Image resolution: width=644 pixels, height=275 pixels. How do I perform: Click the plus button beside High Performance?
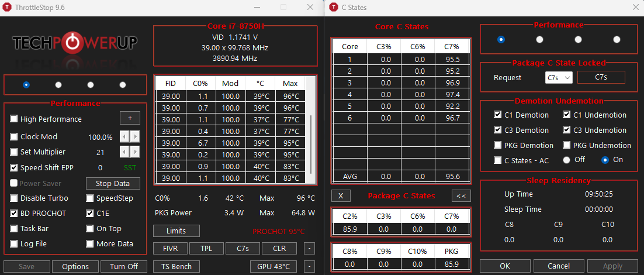click(130, 118)
